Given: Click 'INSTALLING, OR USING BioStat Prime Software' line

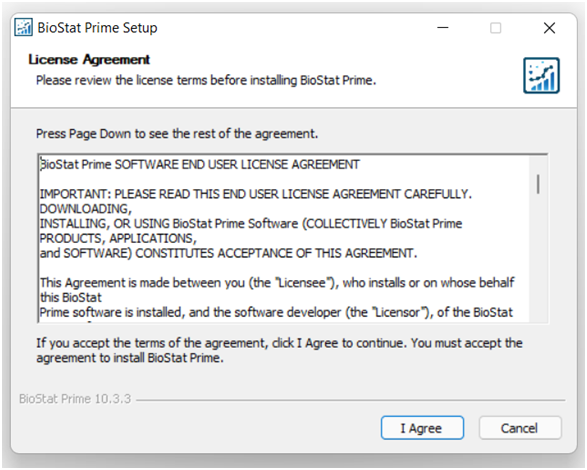Looking at the screenshot, I should [x=251, y=224].
